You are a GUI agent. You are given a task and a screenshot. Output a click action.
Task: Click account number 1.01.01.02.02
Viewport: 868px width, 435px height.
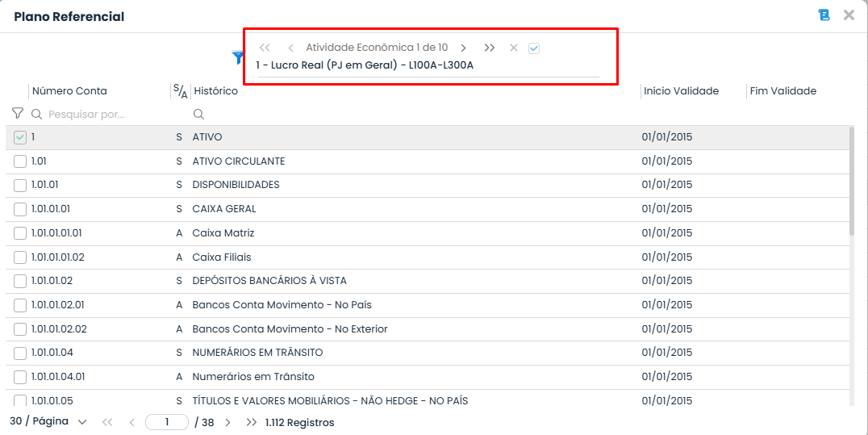(x=59, y=328)
